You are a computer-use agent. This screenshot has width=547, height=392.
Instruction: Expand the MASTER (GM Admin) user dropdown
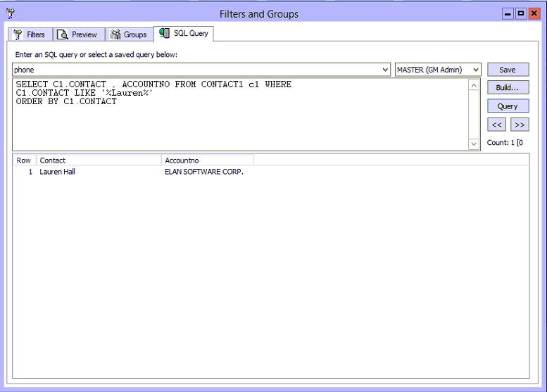[x=476, y=70]
